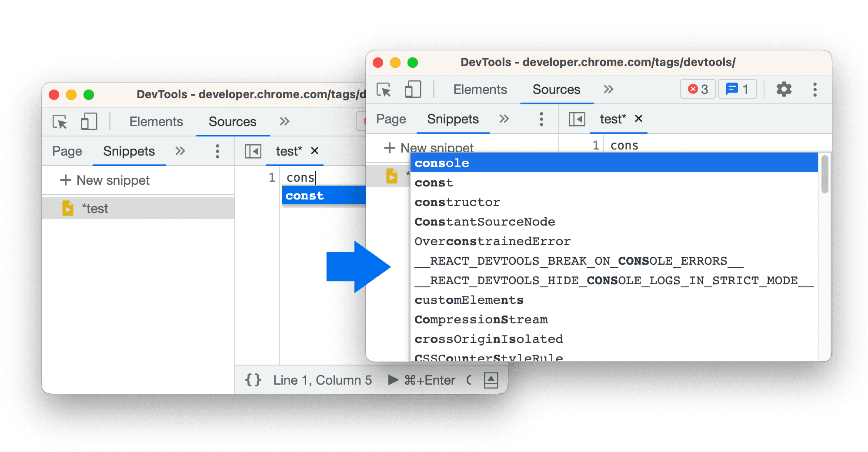This screenshot has height=452, width=868.
Task: Format code with the pretty-print braces icon
Action: point(254,380)
